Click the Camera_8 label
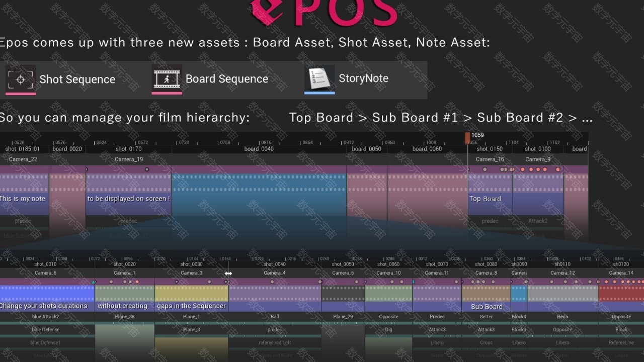Viewport: 644px width, 362px height. point(486,273)
